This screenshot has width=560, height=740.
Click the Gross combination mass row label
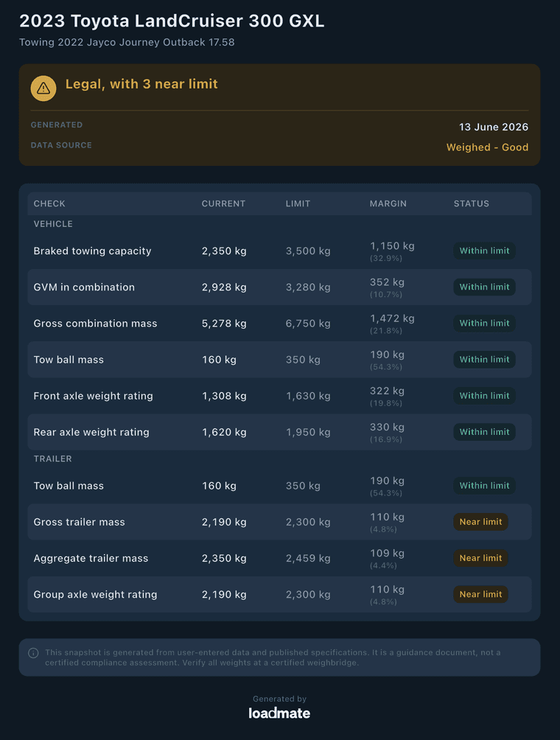point(95,324)
